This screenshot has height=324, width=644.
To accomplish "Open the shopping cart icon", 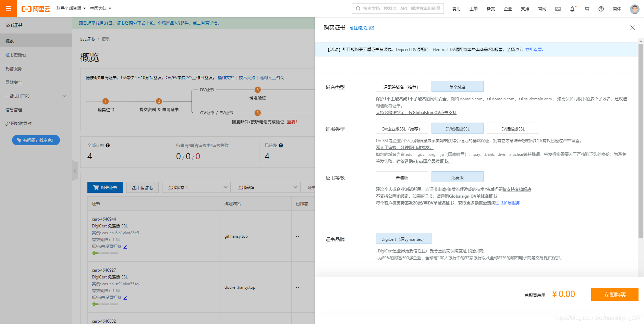I will point(587,9).
